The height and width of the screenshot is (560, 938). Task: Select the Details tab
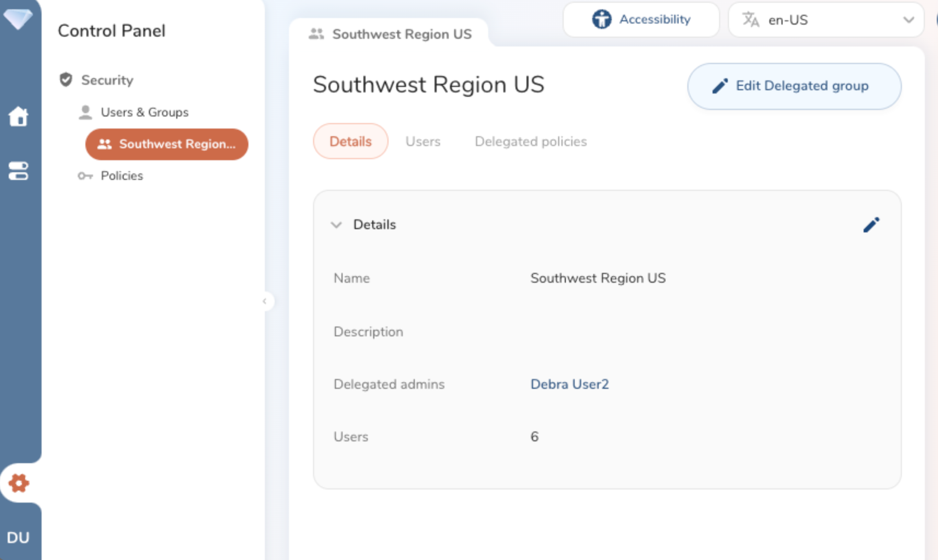pyautogui.click(x=350, y=142)
